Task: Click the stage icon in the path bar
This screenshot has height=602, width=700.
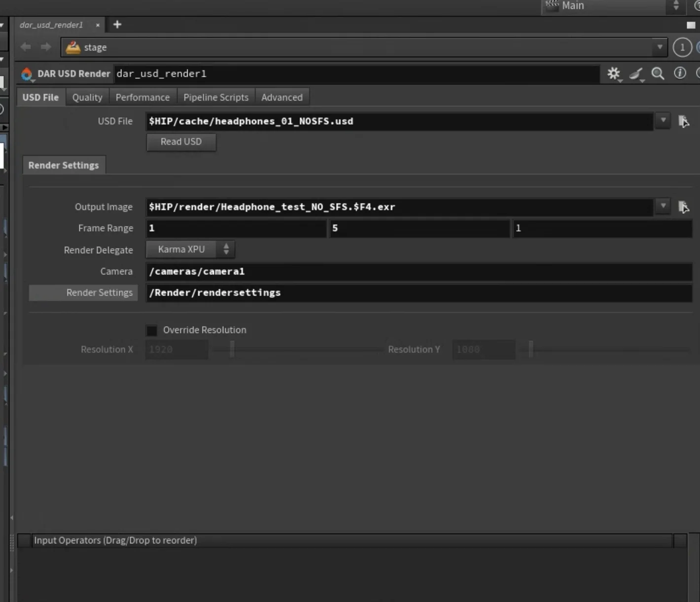Action: tap(73, 47)
